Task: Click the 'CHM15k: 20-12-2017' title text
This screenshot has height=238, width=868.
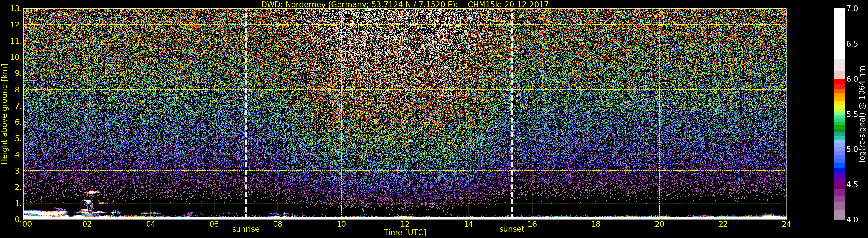Action: coord(508,4)
